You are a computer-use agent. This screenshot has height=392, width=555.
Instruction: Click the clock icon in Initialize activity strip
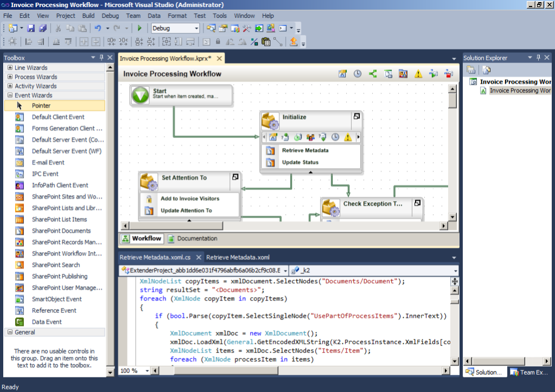pyautogui.click(x=335, y=137)
